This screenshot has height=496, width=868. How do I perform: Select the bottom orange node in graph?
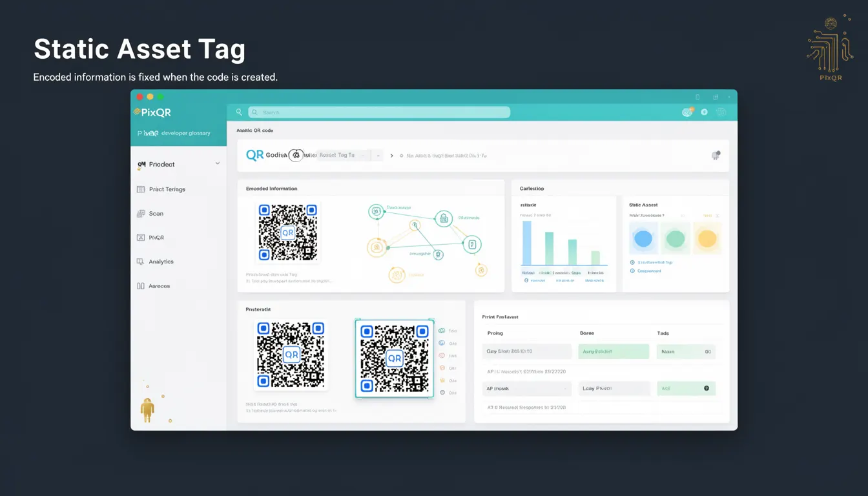tap(397, 275)
